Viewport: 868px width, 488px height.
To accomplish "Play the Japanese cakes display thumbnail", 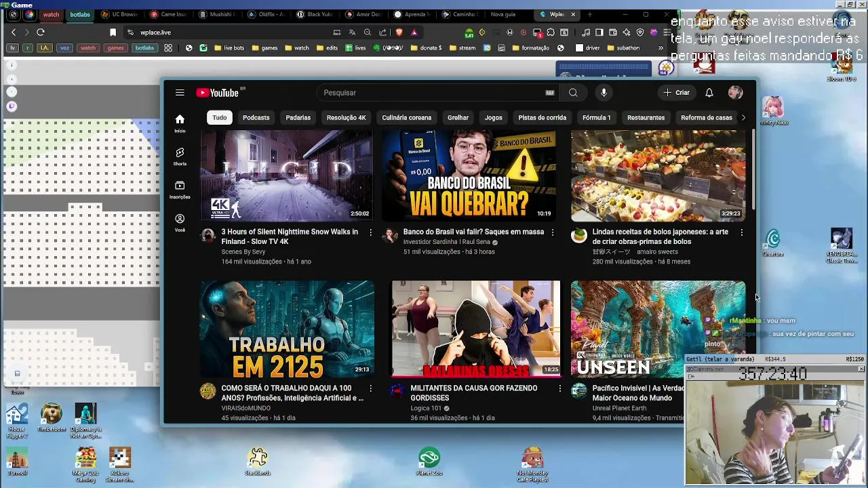I will pyautogui.click(x=658, y=176).
